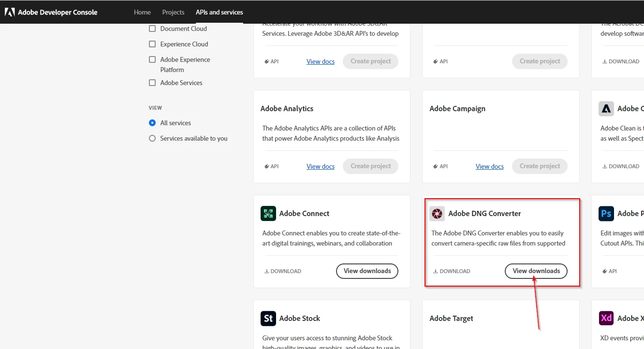Screen dimensions: 644x349
Task: Click the Adobe Analytics card title
Action: pos(287,109)
